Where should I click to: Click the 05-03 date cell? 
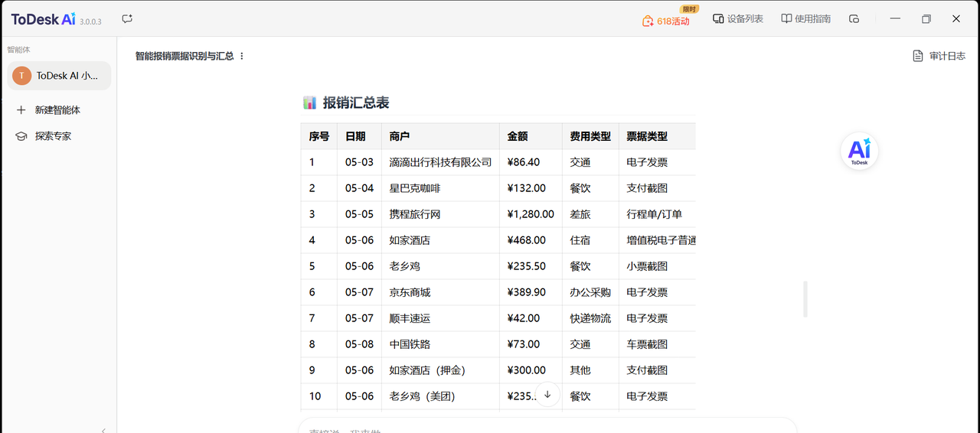359,162
